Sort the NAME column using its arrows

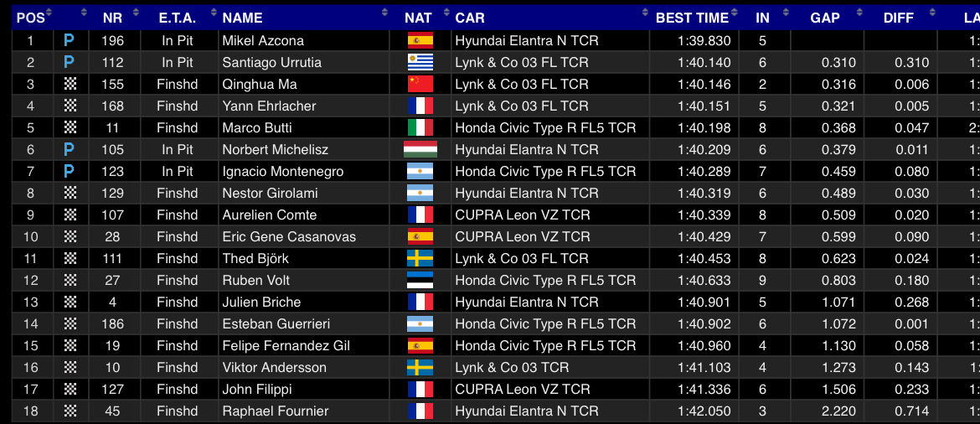[384, 13]
